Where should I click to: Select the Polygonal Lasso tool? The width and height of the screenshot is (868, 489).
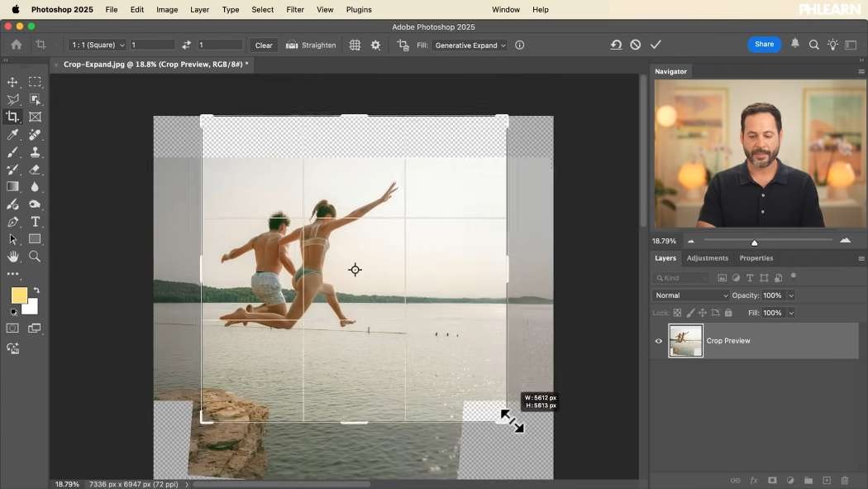click(x=12, y=99)
